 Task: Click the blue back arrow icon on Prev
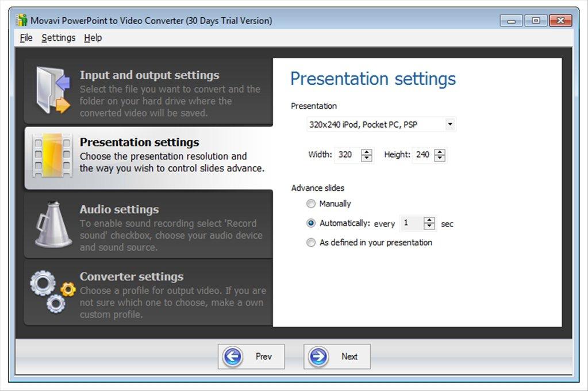pyautogui.click(x=232, y=356)
